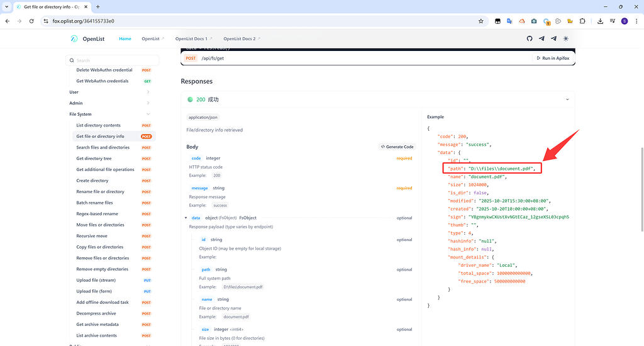
Task: Open Get archive metadata endpoint
Action: [x=113, y=325]
